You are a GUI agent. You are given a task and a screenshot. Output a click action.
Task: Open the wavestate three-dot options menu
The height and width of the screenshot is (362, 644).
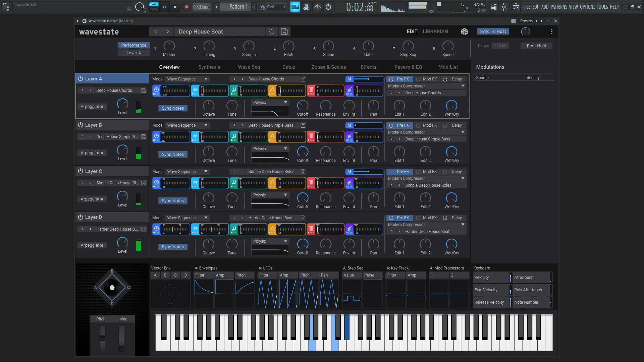coord(551,32)
